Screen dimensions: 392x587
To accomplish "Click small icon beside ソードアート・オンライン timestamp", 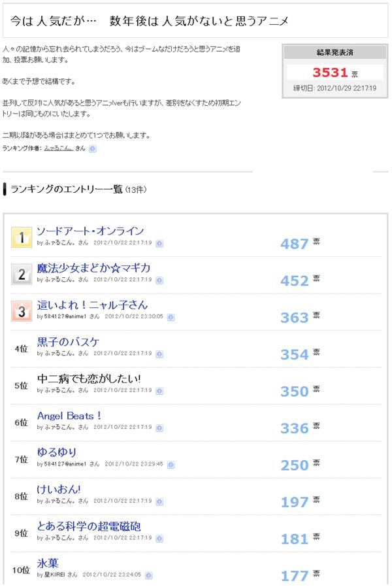I will click(x=159, y=243).
